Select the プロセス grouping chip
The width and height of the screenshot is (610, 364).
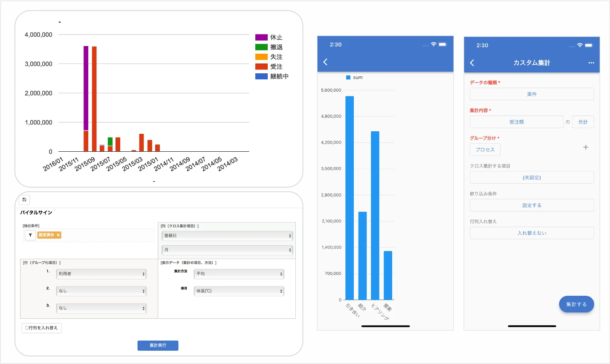485,150
